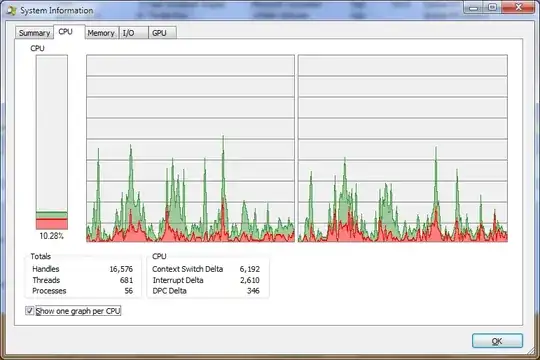
Task: Click the Handles label
Action: point(46,269)
